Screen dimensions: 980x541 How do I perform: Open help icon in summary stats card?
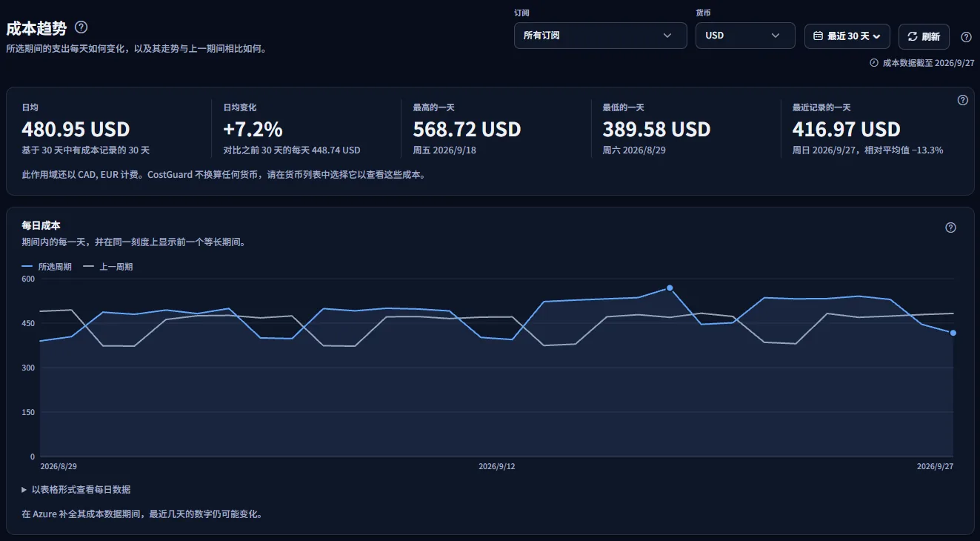tap(963, 100)
